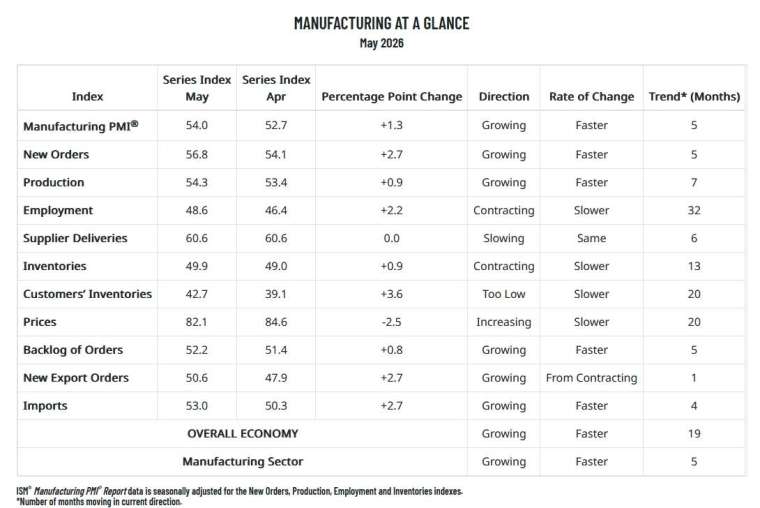
Task: Select the Employment row label
Action: (58, 210)
